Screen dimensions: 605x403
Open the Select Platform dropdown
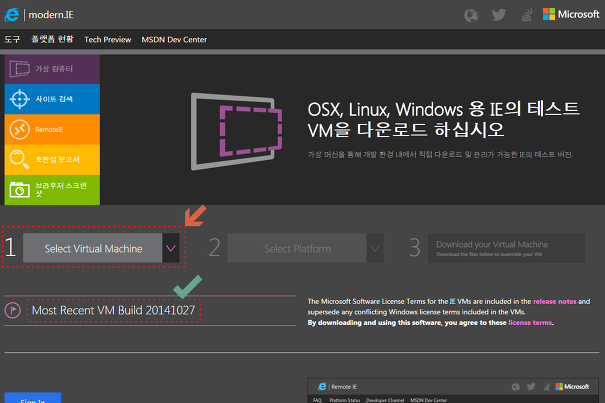coord(305,248)
